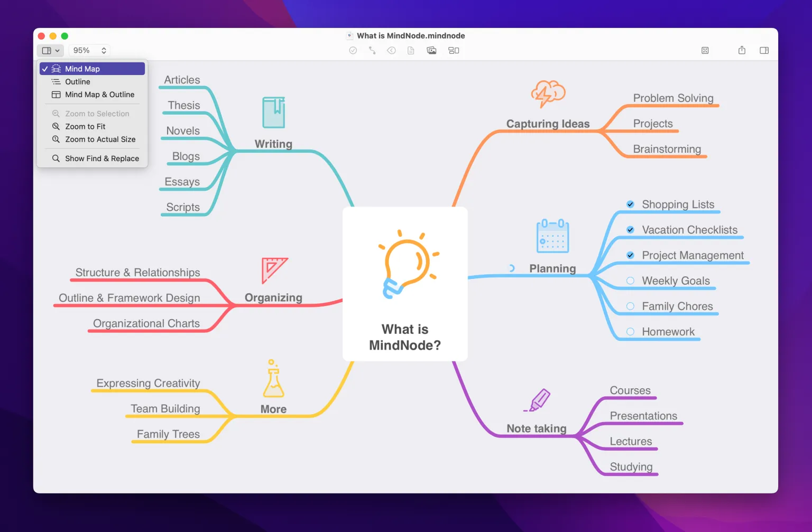The image size is (812, 532).
Task: Click the image sticker icon in the toolbar
Action: tap(431, 50)
